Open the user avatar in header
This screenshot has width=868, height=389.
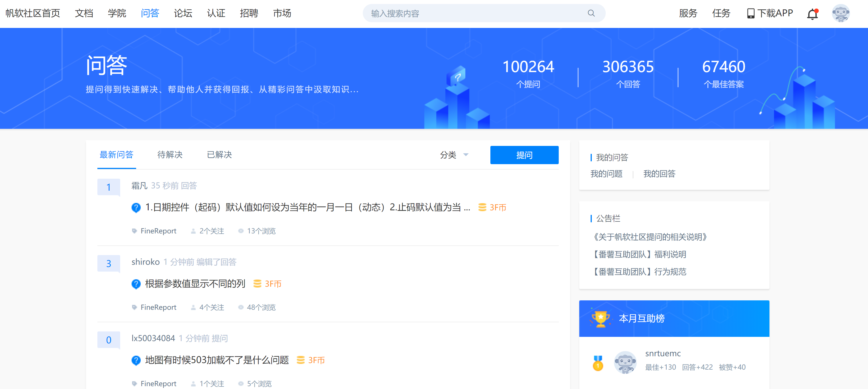[840, 13]
